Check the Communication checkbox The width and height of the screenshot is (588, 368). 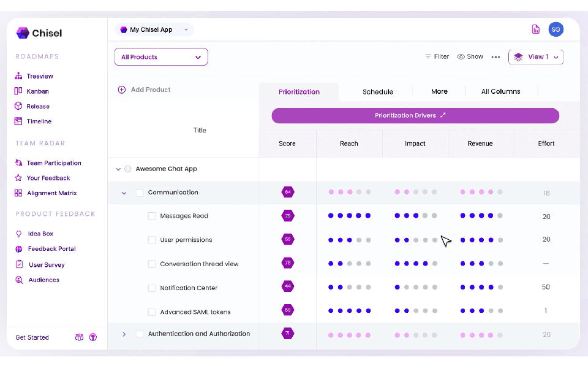(140, 193)
